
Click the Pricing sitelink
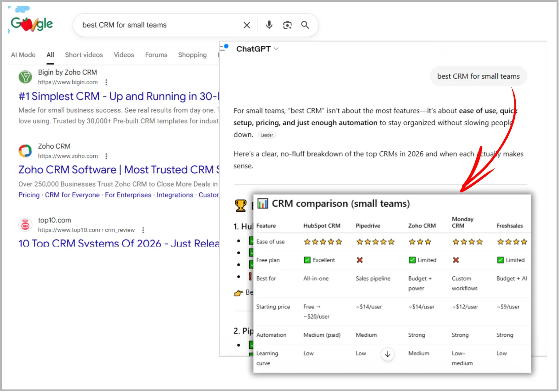point(29,195)
